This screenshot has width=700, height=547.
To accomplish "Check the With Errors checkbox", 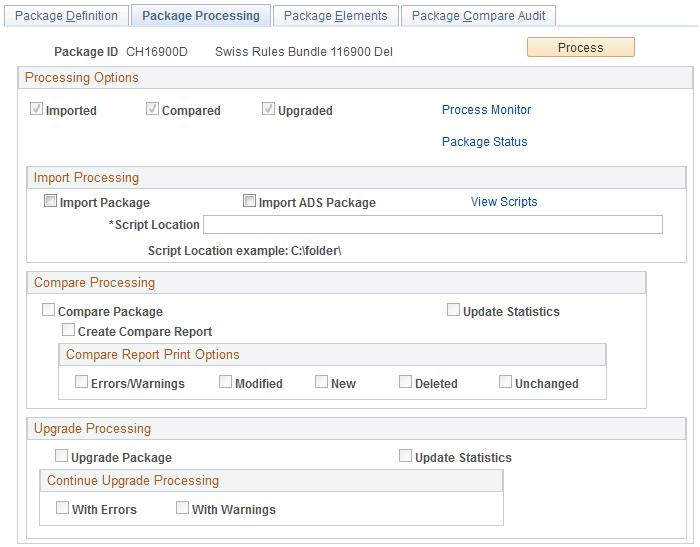I will point(63,508).
